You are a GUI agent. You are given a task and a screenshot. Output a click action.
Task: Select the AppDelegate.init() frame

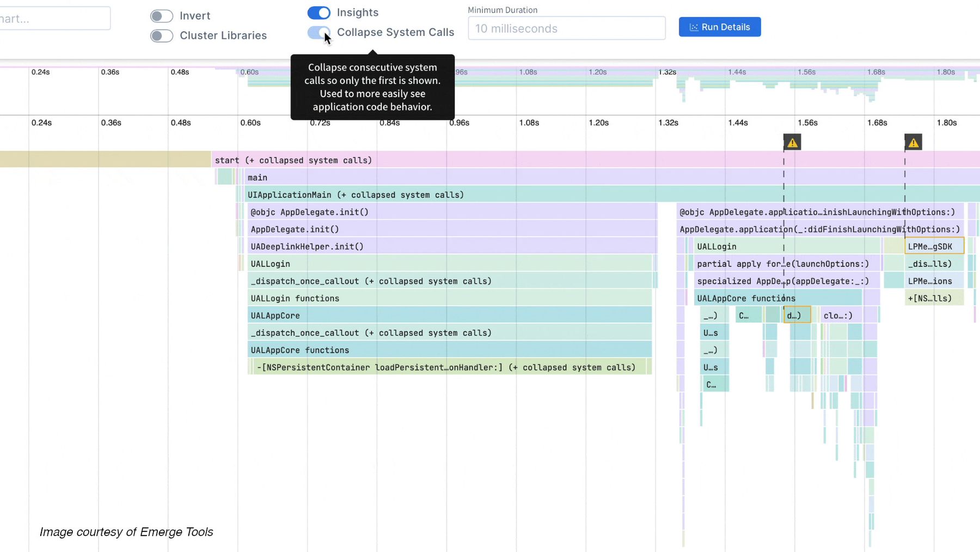(x=381, y=229)
